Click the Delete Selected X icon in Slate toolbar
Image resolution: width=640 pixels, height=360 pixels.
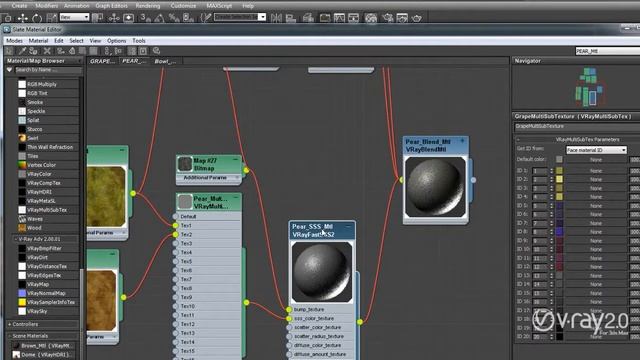click(x=47, y=51)
